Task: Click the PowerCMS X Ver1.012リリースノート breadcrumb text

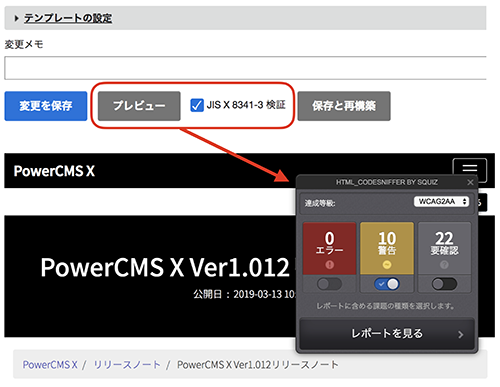Action: coord(258,365)
